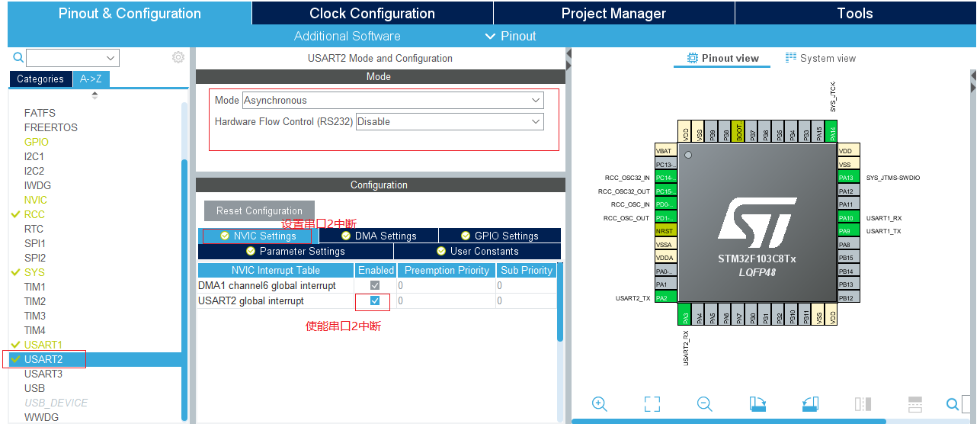Viewport: 980px width, 424px height.
Task: Open the gear settings in the peripheral list
Action: 178,57
